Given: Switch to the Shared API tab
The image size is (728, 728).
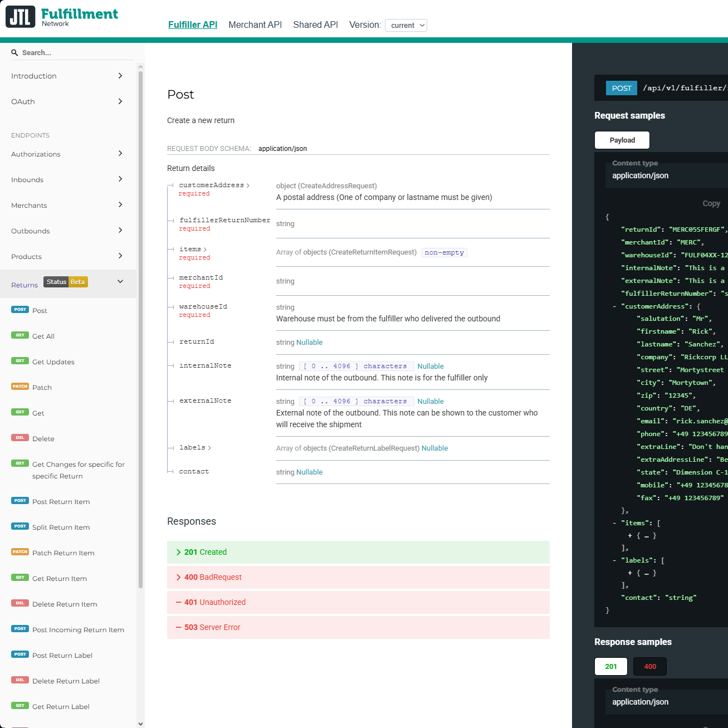Looking at the screenshot, I should click(x=316, y=25).
